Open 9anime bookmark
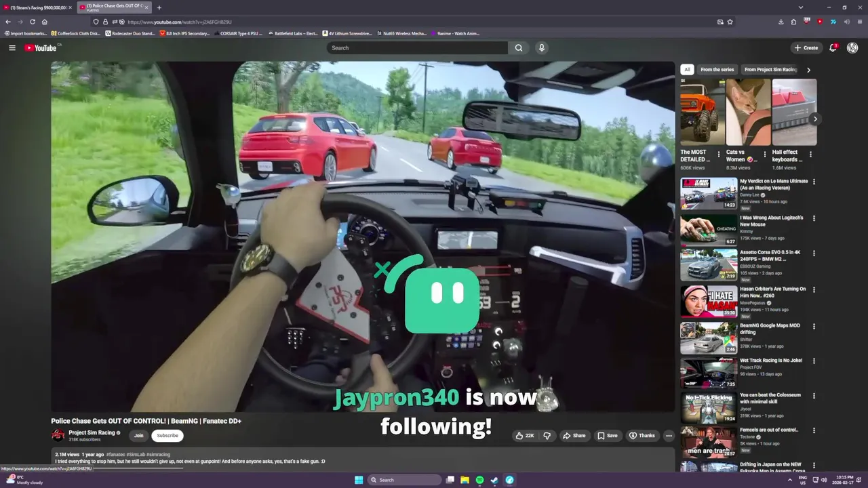 click(455, 33)
